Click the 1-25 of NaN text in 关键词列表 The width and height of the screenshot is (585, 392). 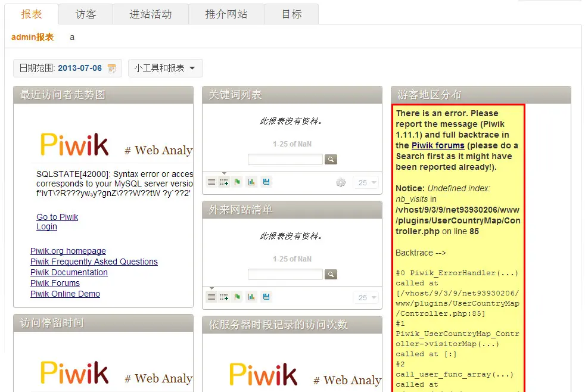(292, 144)
